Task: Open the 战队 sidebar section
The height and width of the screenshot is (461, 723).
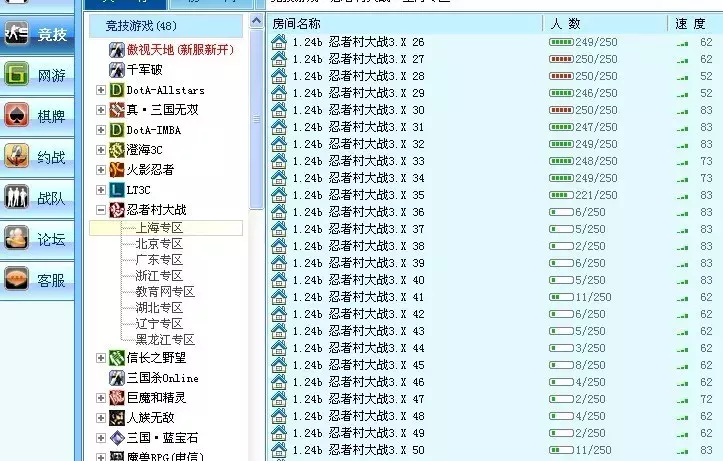Action: click(x=37, y=198)
